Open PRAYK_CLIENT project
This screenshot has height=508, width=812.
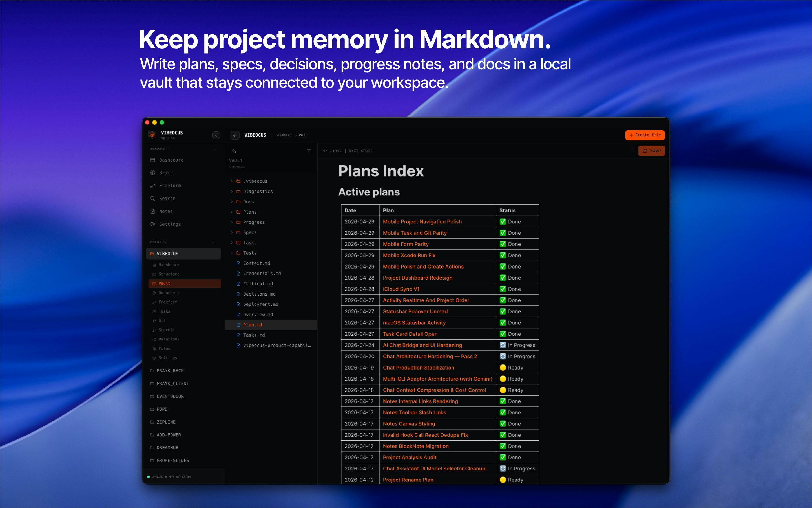coord(183,384)
